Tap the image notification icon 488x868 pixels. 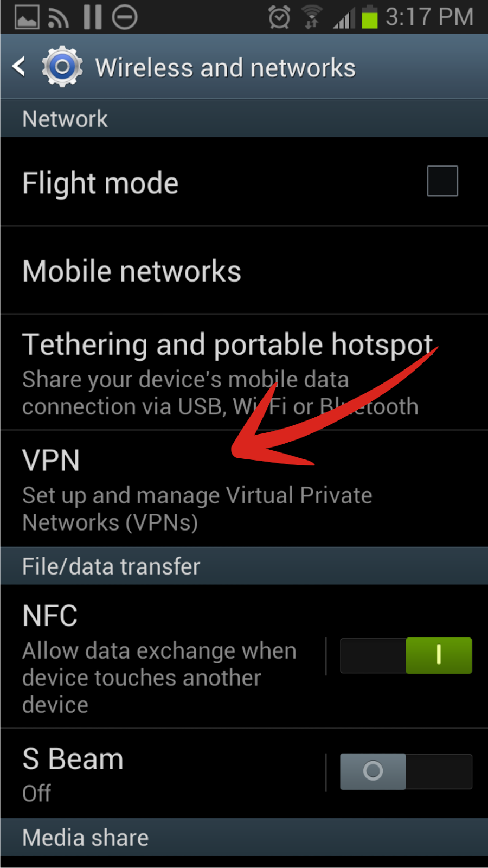27,17
